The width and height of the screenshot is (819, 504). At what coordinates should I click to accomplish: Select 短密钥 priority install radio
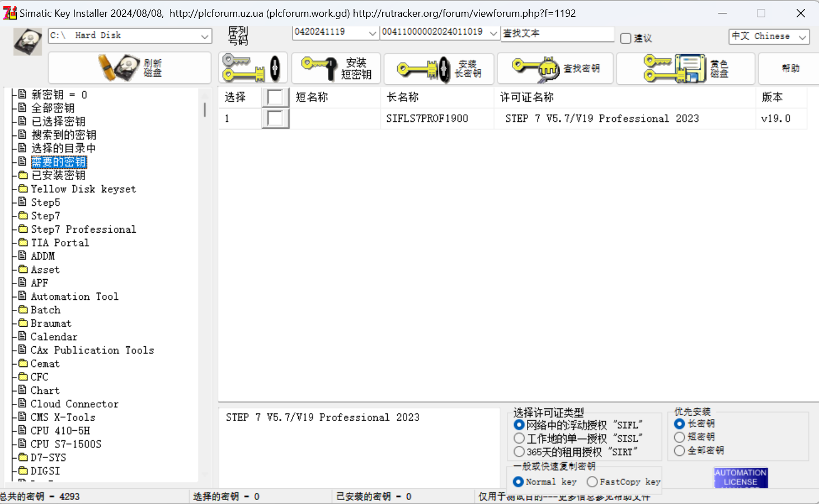tap(680, 437)
